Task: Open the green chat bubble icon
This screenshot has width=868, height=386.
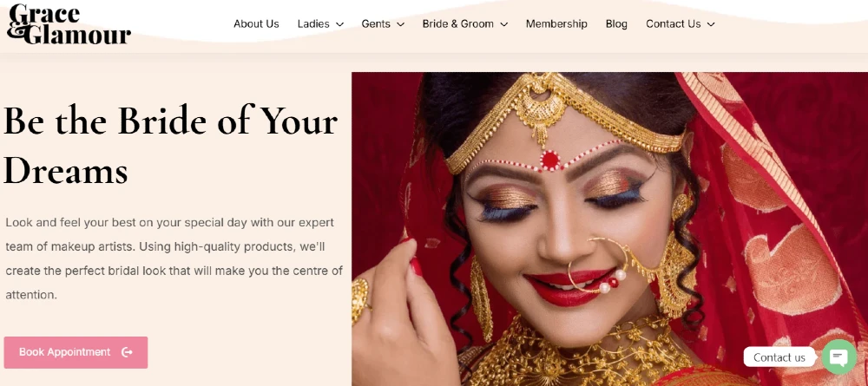Action: pyautogui.click(x=839, y=357)
